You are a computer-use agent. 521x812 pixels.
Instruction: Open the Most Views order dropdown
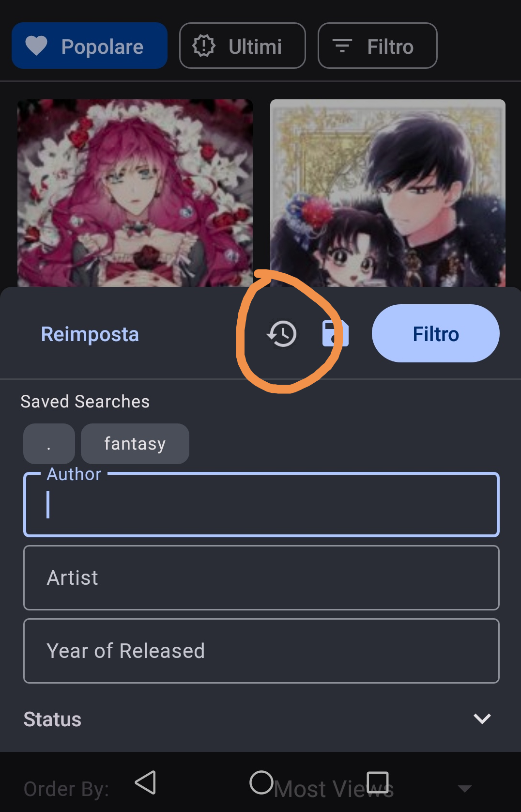pyautogui.click(x=333, y=788)
